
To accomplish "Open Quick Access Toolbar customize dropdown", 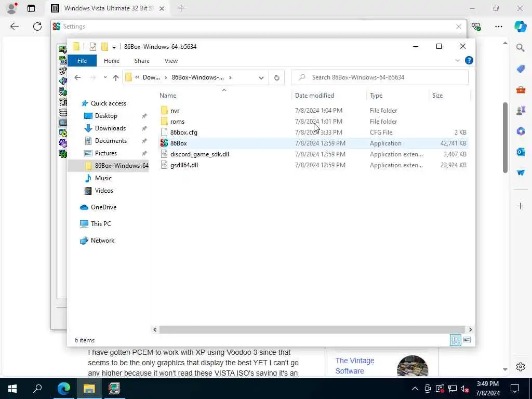I will point(114,47).
